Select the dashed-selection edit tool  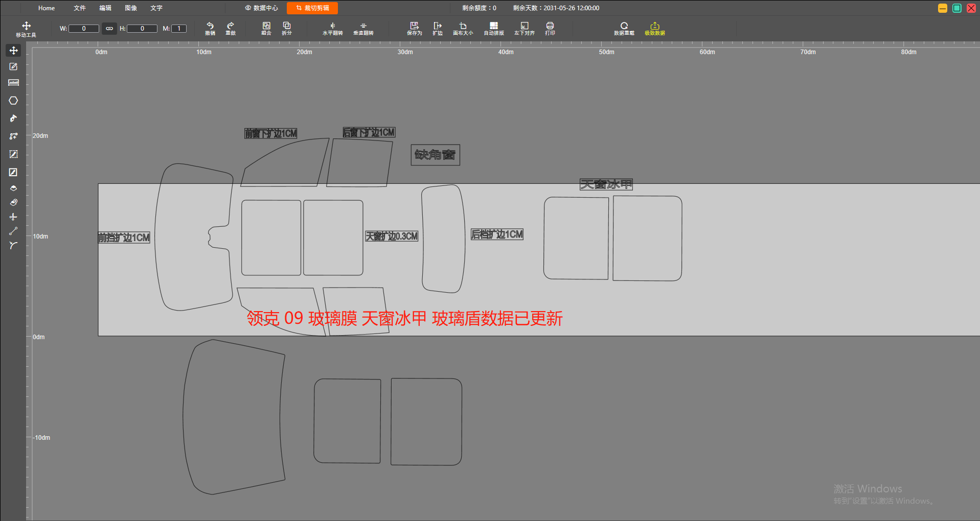pos(13,154)
